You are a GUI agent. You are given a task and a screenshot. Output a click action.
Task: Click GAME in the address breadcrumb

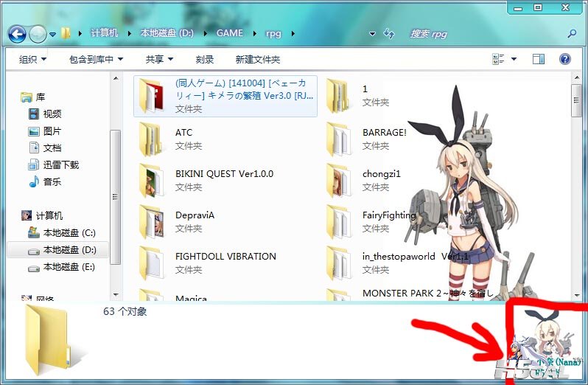click(231, 34)
